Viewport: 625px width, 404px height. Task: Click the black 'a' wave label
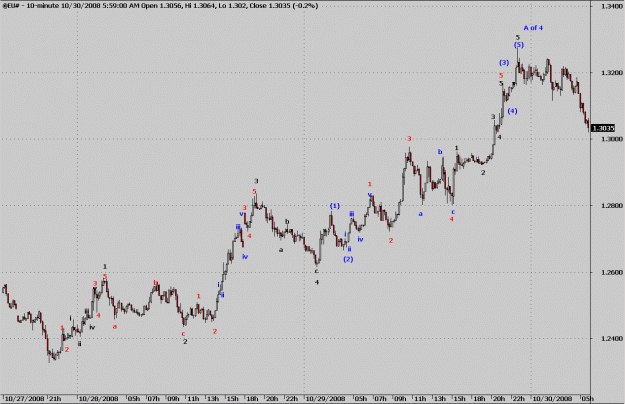pyautogui.click(x=281, y=250)
